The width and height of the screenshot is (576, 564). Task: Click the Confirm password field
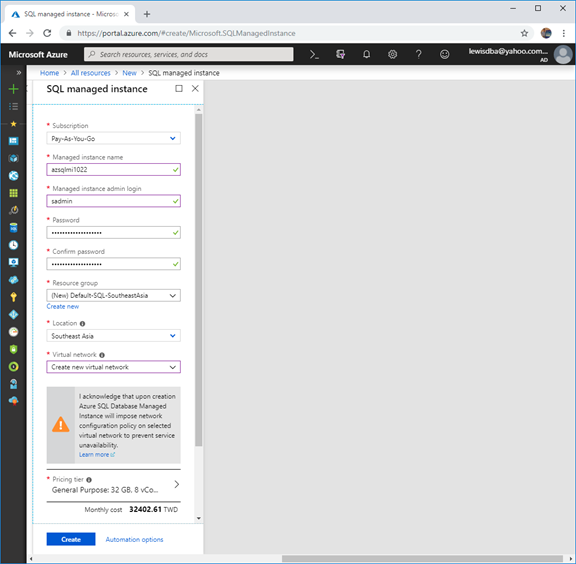pyautogui.click(x=114, y=264)
